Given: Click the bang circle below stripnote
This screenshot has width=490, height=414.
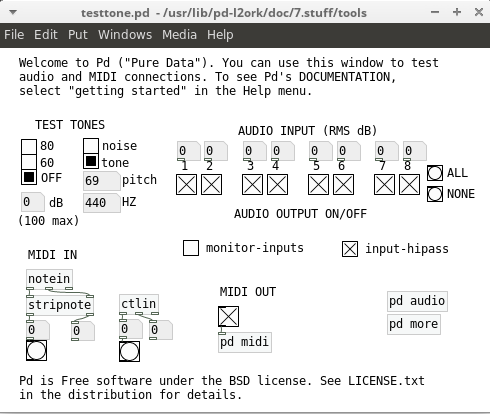Looking at the screenshot, I should (x=36, y=351).
